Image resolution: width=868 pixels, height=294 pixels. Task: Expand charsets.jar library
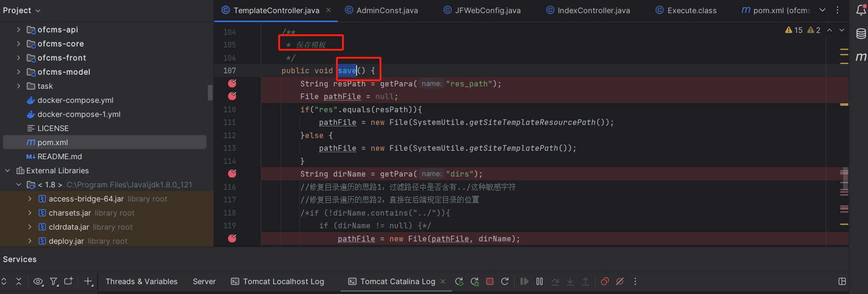30,213
